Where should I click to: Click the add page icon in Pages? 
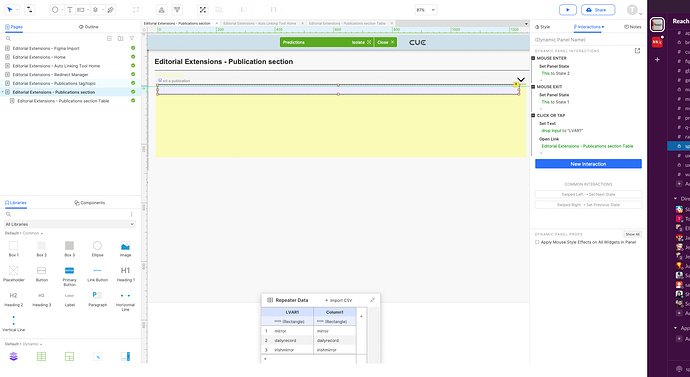(x=110, y=39)
